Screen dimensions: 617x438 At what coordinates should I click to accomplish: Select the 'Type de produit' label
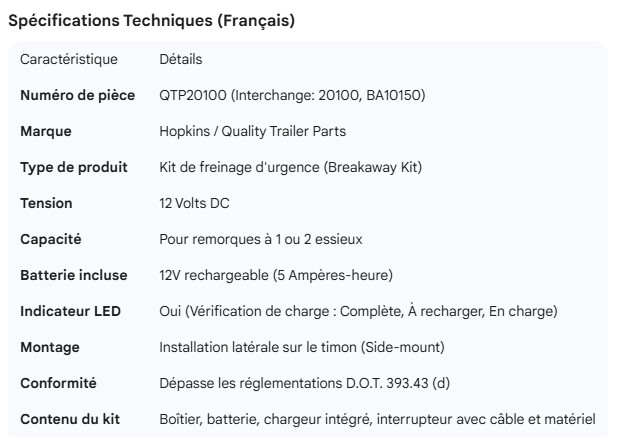73,167
